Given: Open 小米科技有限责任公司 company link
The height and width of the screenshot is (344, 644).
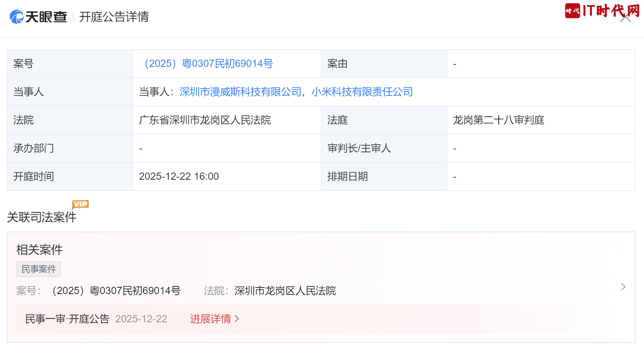Looking at the screenshot, I should click(x=362, y=92).
